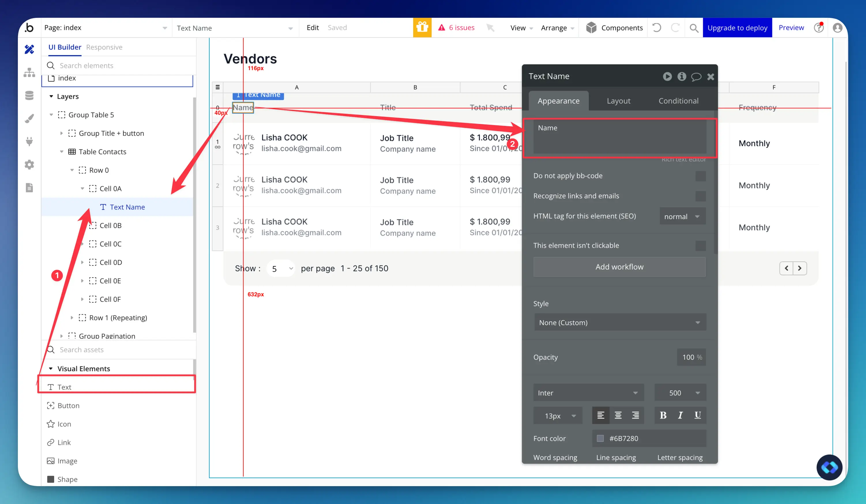The height and width of the screenshot is (504, 866).
Task: Open the Components cube icon
Action: [x=591, y=27]
